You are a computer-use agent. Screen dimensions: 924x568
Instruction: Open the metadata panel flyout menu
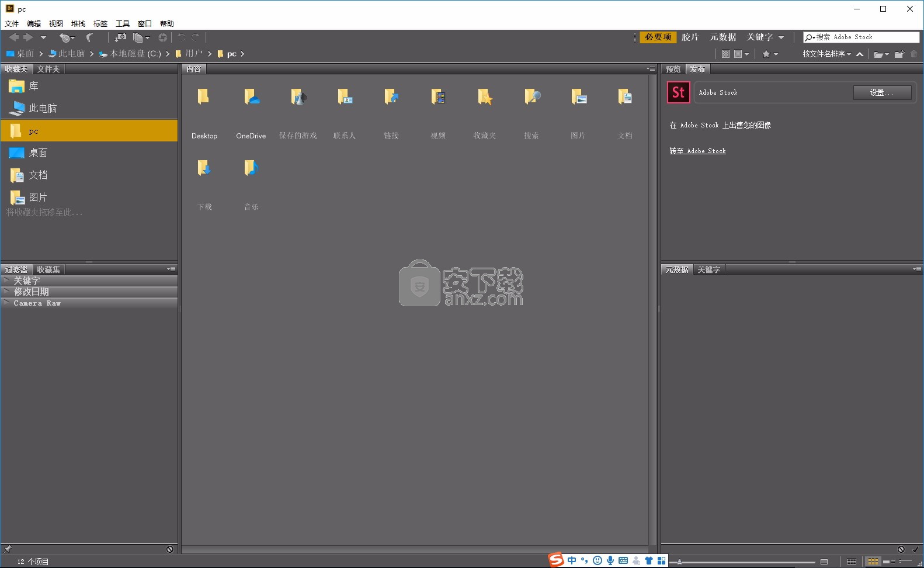click(x=917, y=269)
